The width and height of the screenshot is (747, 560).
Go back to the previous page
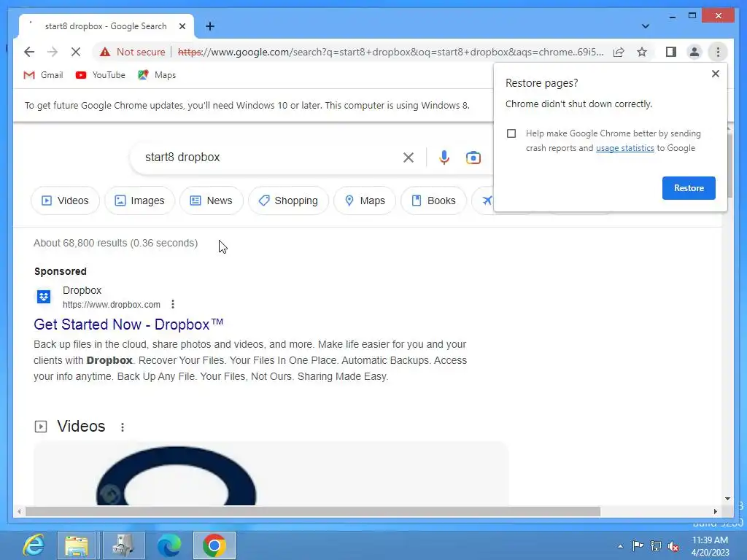tap(29, 52)
